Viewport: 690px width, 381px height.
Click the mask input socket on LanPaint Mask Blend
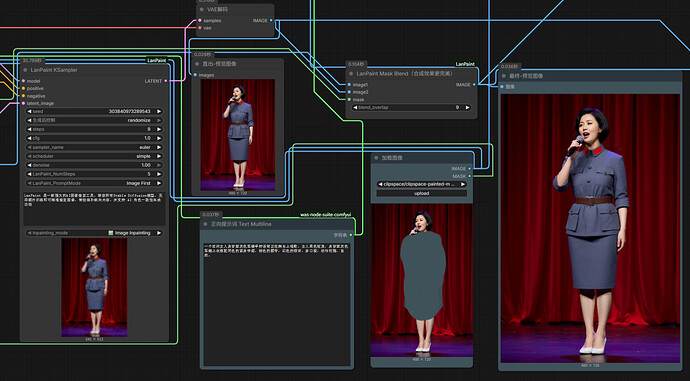coord(349,99)
